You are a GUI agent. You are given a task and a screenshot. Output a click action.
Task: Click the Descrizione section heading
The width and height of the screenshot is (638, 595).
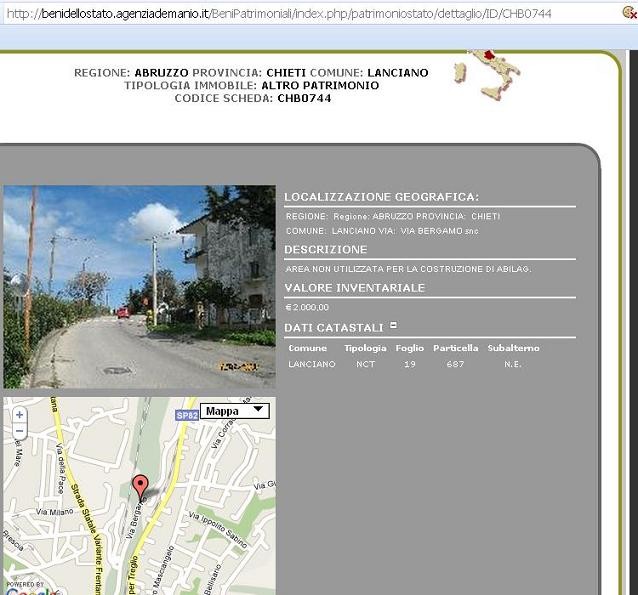tap(325, 249)
